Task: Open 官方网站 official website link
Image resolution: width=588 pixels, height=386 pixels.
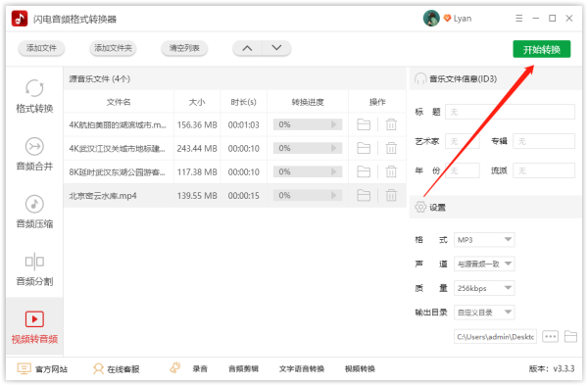Action: pos(42,369)
